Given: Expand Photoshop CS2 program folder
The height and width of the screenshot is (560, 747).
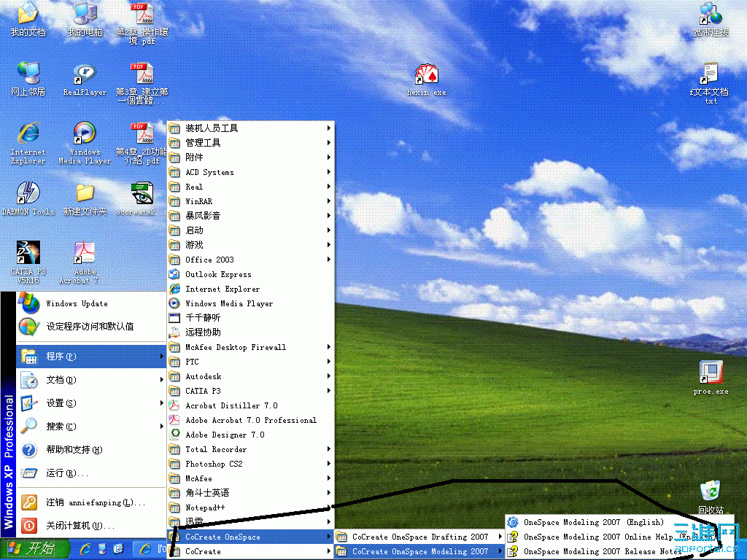Looking at the screenshot, I should pos(251,464).
